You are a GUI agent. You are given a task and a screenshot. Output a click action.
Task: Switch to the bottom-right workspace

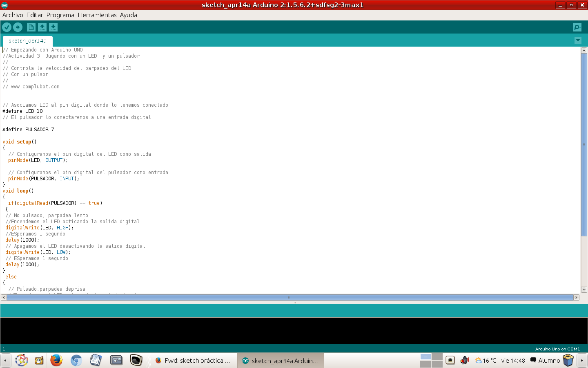[437, 364]
